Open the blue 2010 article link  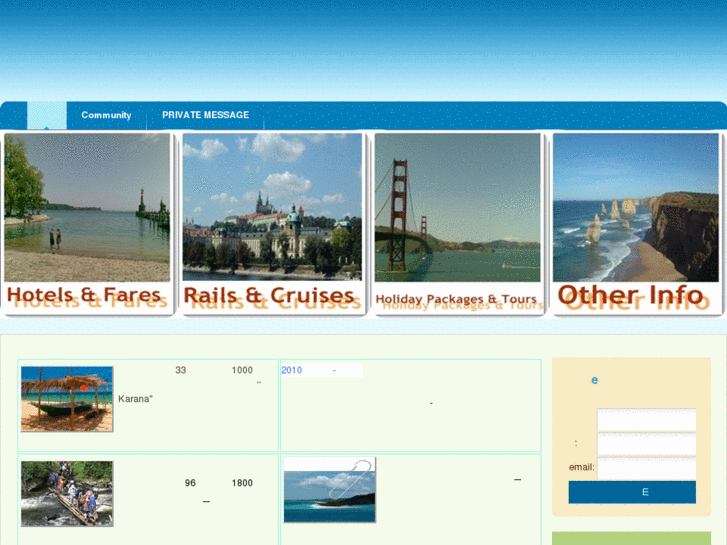(x=292, y=370)
